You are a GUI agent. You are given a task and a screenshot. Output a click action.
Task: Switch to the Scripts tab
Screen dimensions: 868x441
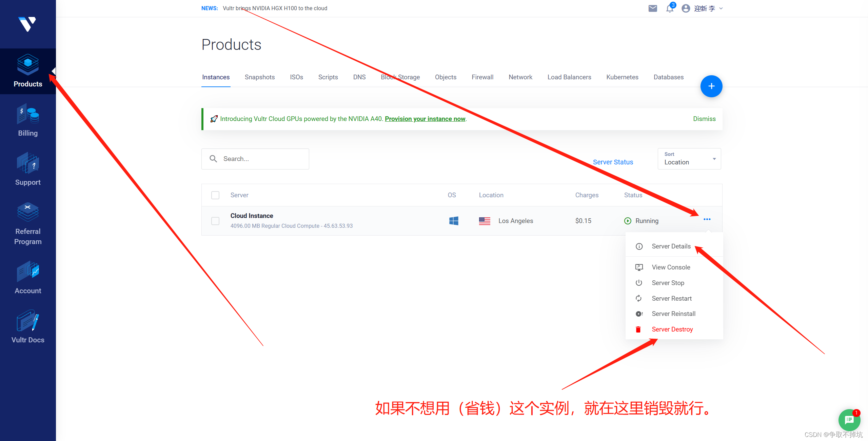pyautogui.click(x=328, y=77)
